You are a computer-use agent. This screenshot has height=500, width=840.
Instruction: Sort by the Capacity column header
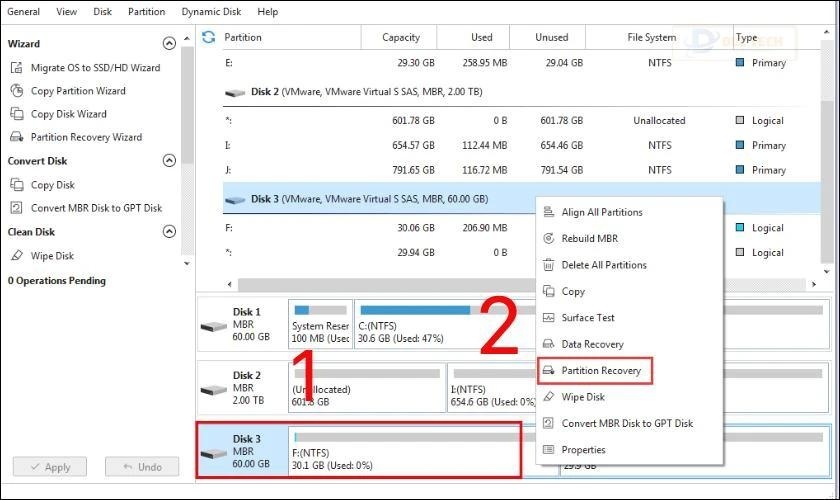[399, 37]
